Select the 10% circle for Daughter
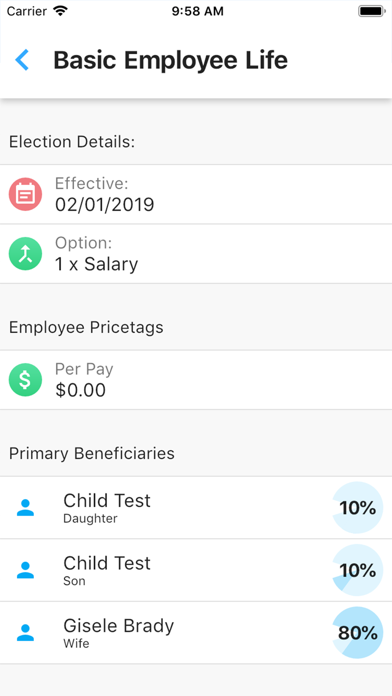The image size is (392, 696). coord(357,507)
